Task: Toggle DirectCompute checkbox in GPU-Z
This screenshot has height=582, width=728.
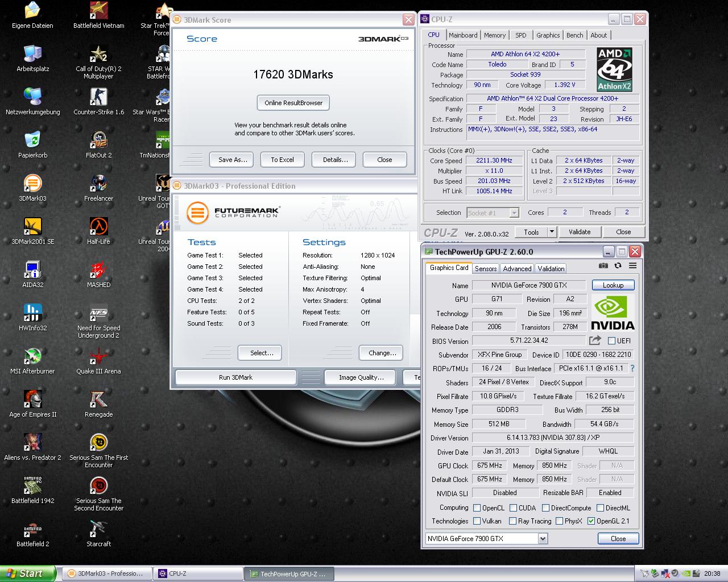Action: (545, 508)
